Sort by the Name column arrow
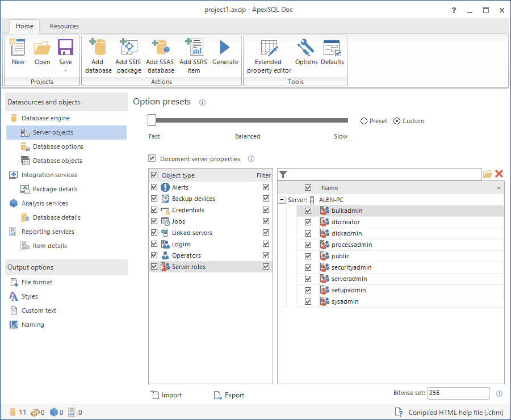511x420 pixels. pos(499,188)
